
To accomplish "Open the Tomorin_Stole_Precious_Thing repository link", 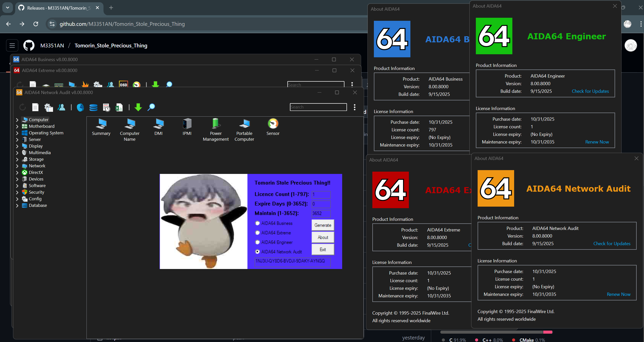I will 111,46.
